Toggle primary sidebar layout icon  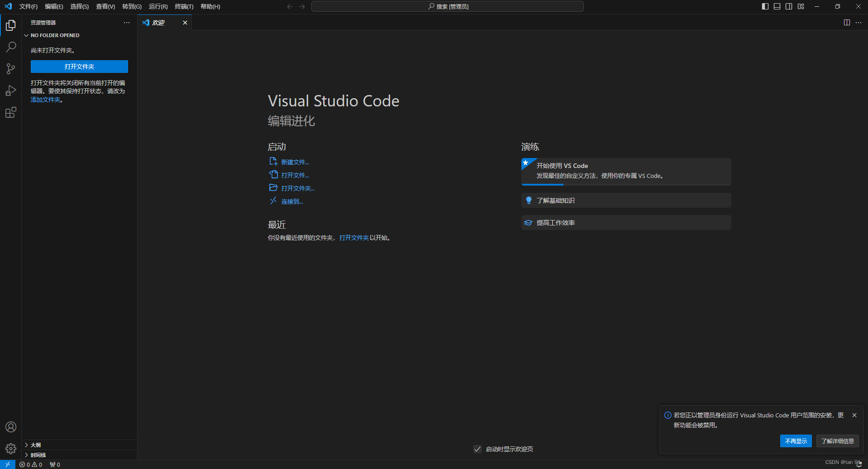765,6
